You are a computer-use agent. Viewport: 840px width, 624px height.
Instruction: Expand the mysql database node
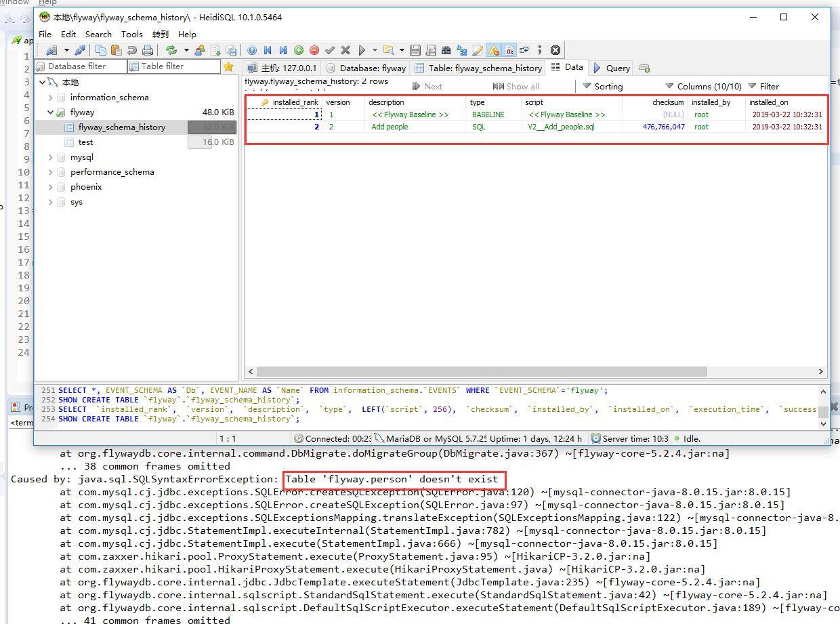[50, 157]
